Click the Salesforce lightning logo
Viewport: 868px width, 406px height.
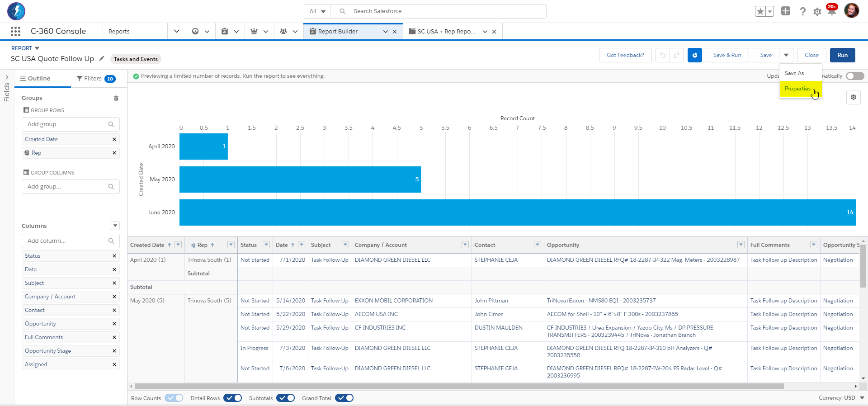(16, 11)
